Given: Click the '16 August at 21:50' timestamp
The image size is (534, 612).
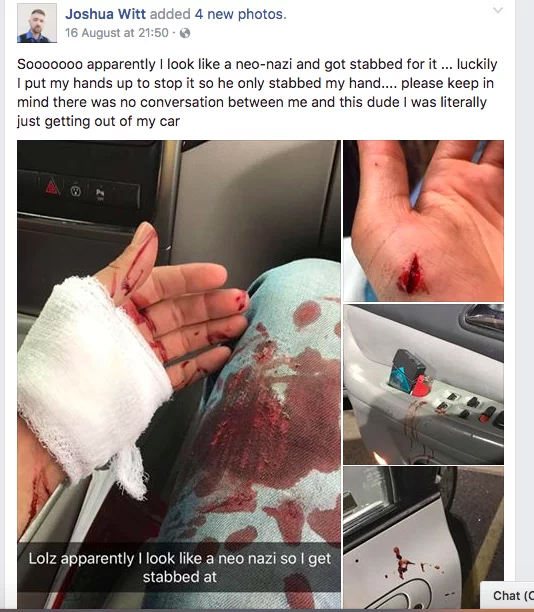Looking at the screenshot, I should click(117, 33).
